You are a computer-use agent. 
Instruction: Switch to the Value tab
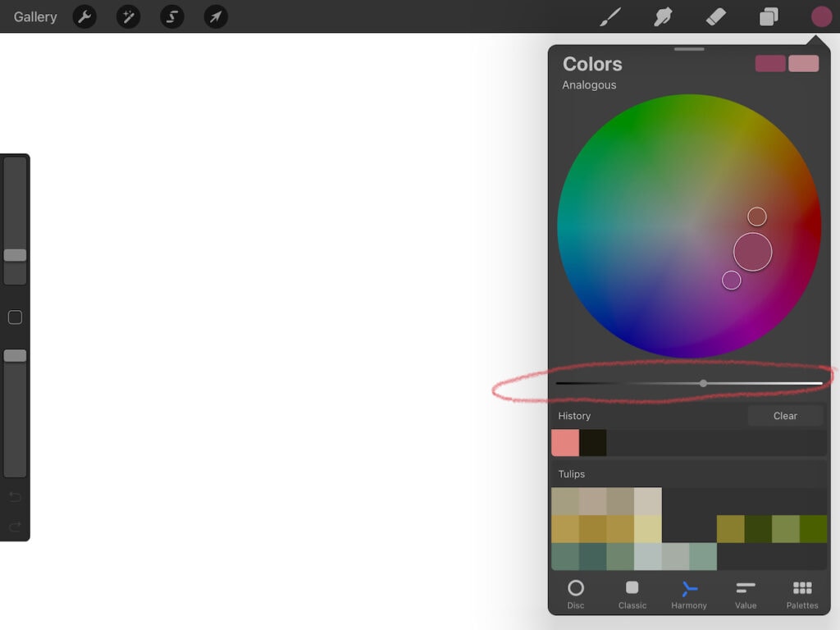[746, 594]
